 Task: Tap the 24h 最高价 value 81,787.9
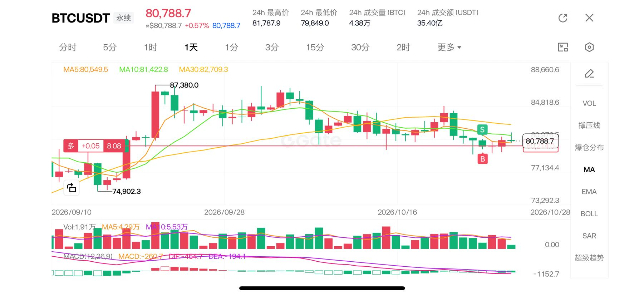(266, 23)
